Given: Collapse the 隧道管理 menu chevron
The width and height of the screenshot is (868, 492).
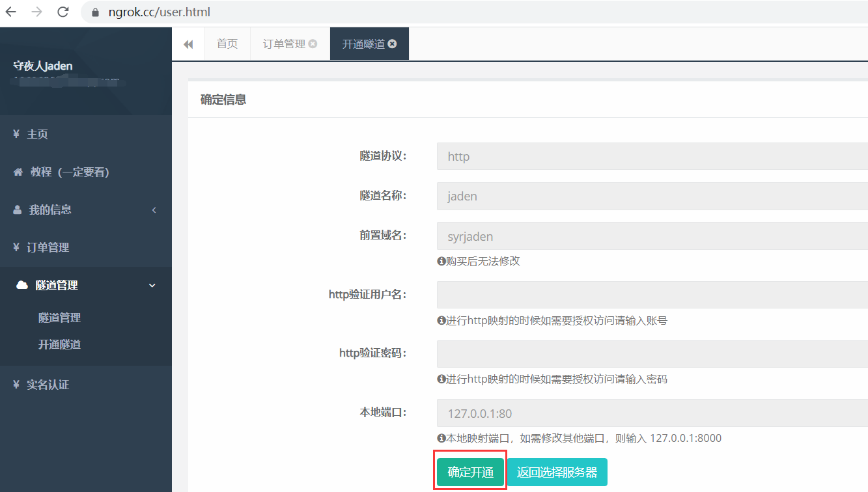Looking at the screenshot, I should (x=152, y=285).
